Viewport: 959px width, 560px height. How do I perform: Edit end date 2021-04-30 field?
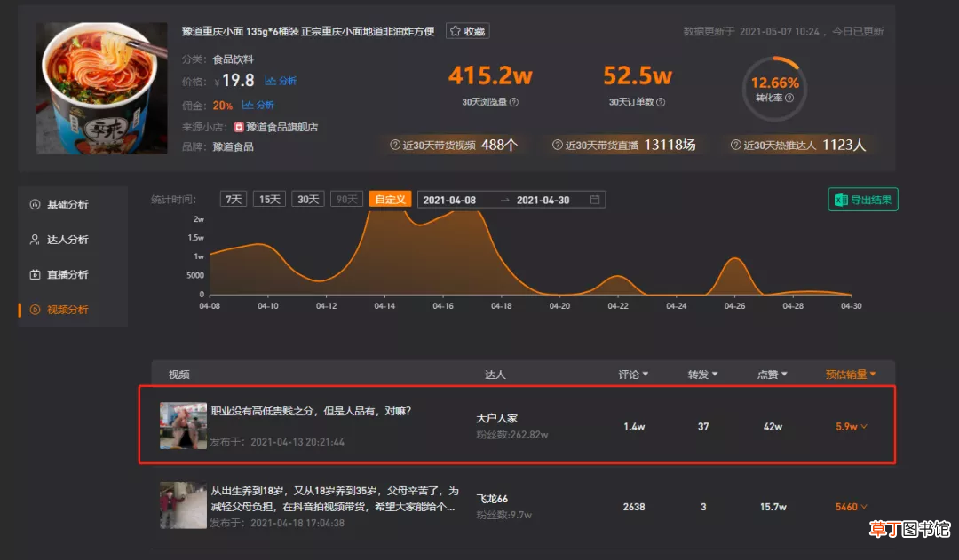543,200
